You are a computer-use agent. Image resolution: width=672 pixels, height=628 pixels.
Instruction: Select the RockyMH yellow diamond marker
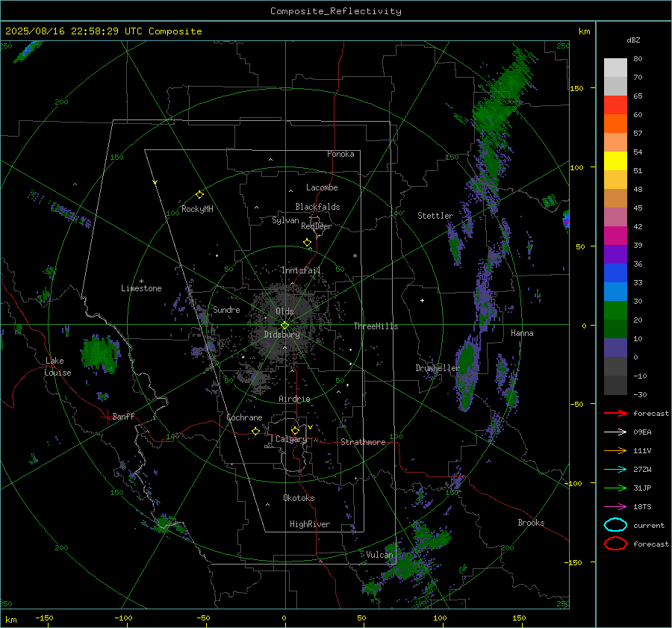[x=199, y=195]
